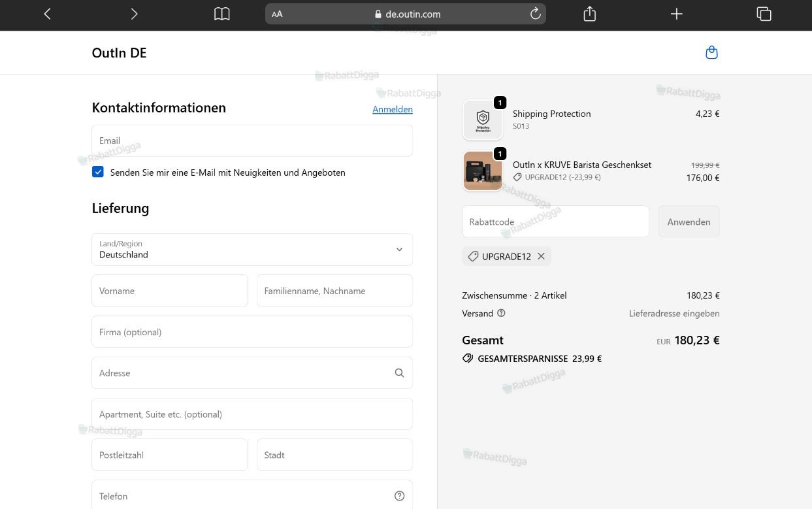Select the KRUVE Barista Geschenkset thumbnail
Viewport: 812px width, 509px height.
pos(483,171)
